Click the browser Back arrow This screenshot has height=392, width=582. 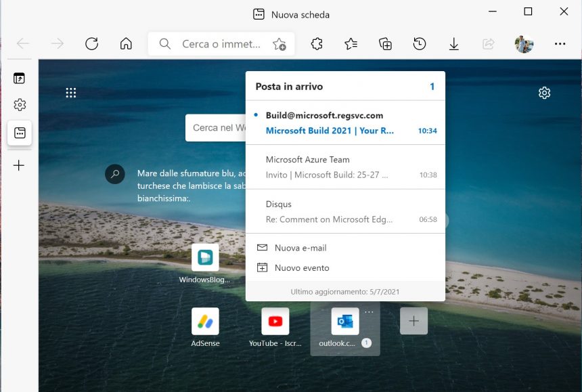point(23,44)
